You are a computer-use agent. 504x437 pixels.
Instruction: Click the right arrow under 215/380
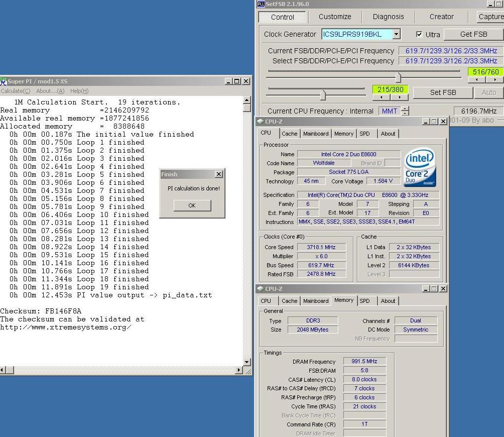click(400, 97)
